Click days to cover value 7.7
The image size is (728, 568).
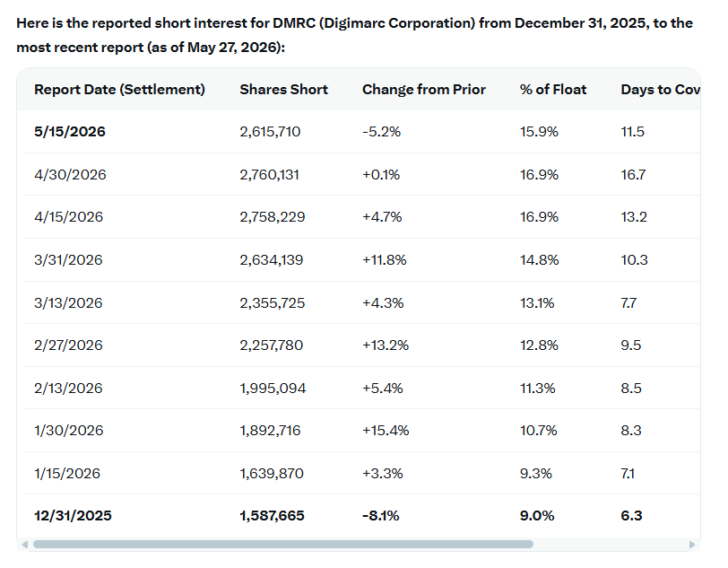628,302
